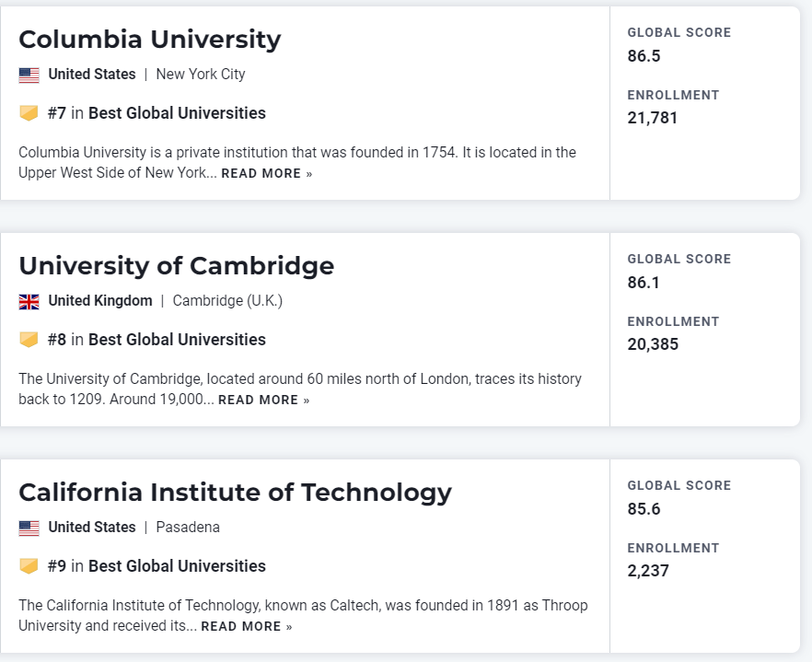Click Cambridge's enrollment figure 20,385
This screenshot has width=812, height=662.
653,344
